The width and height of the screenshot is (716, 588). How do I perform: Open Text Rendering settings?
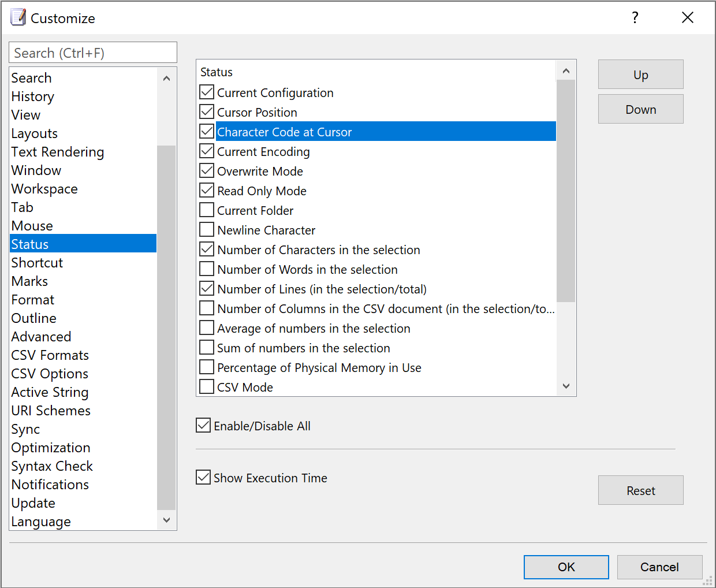coord(83,152)
